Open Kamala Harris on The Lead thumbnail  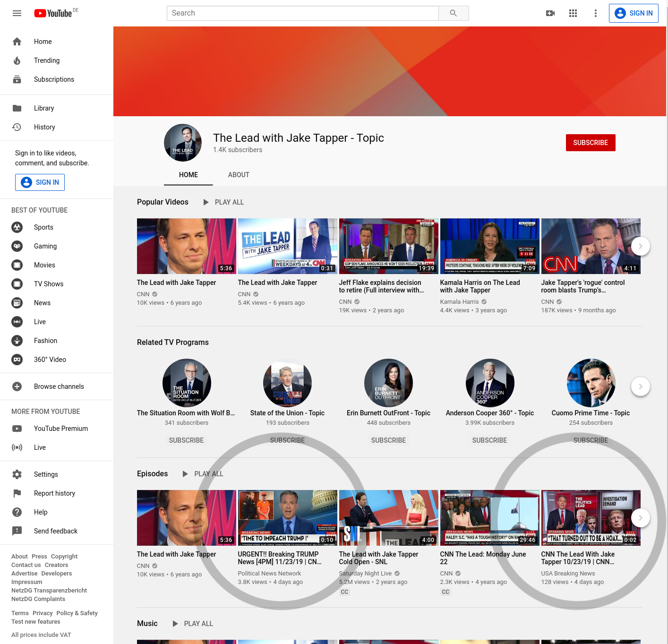coord(490,246)
